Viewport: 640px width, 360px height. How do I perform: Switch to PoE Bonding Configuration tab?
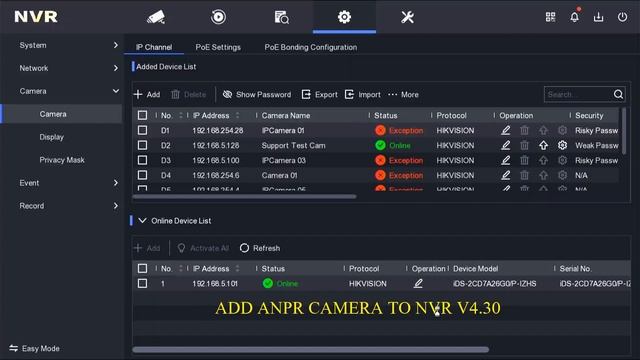(311, 47)
